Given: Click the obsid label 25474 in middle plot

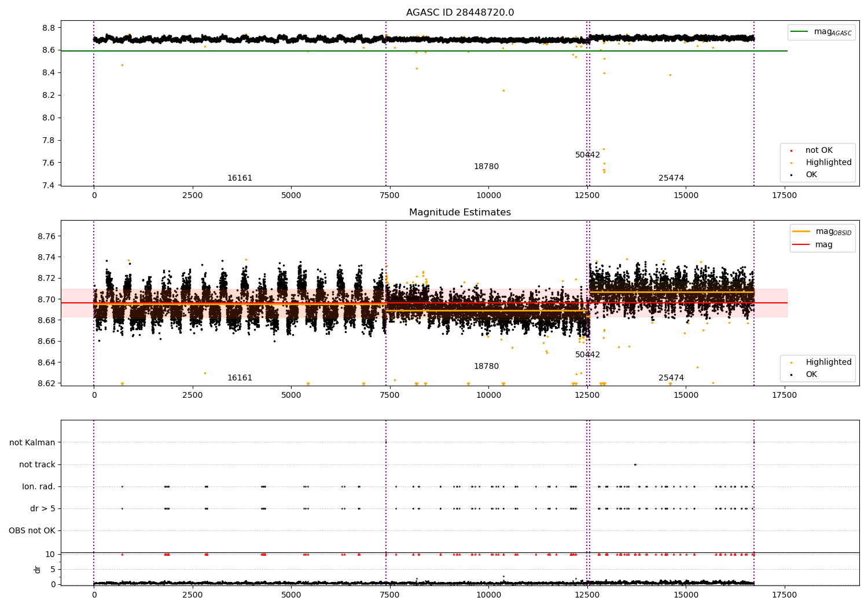Looking at the screenshot, I should (x=671, y=378).
